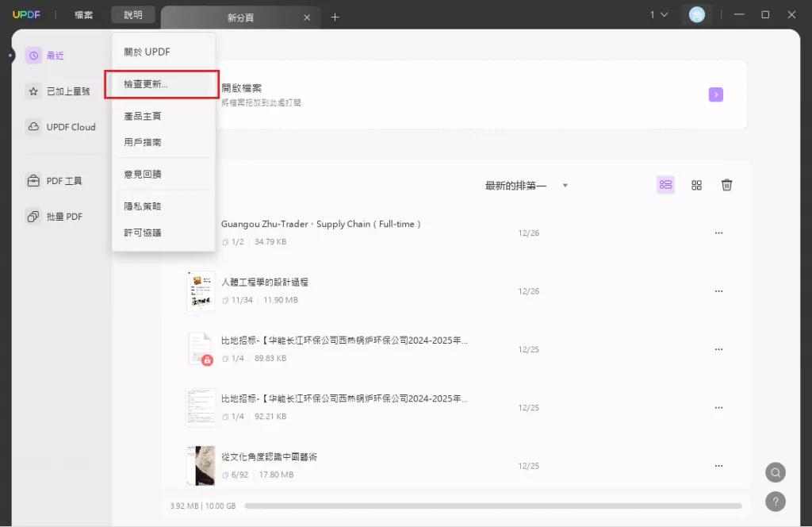Click the lock badge on 比地招标 thumbnail
The height and width of the screenshot is (527, 812).
click(207, 360)
